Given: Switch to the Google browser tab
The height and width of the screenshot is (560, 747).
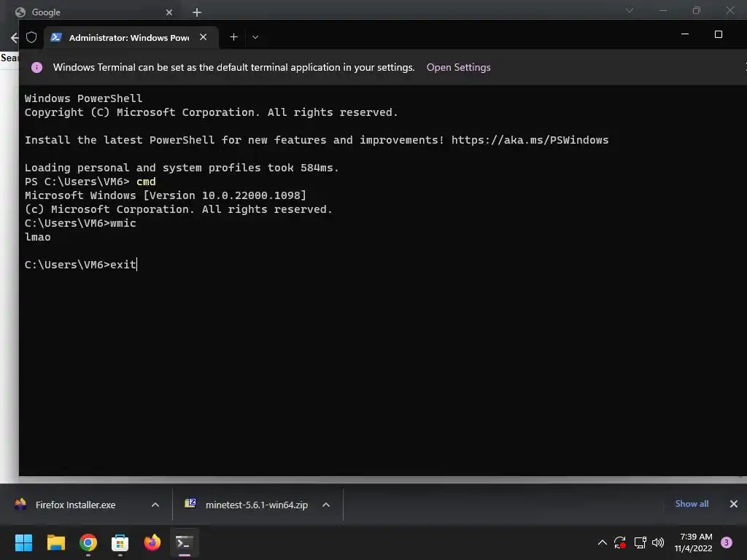Looking at the screenshot, I should 93,12.
